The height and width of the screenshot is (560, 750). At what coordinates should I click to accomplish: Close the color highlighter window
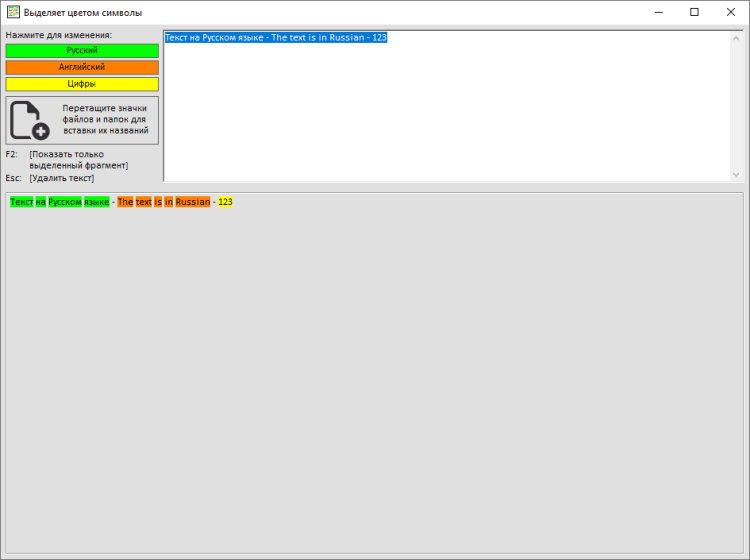(x=729, y=12)
